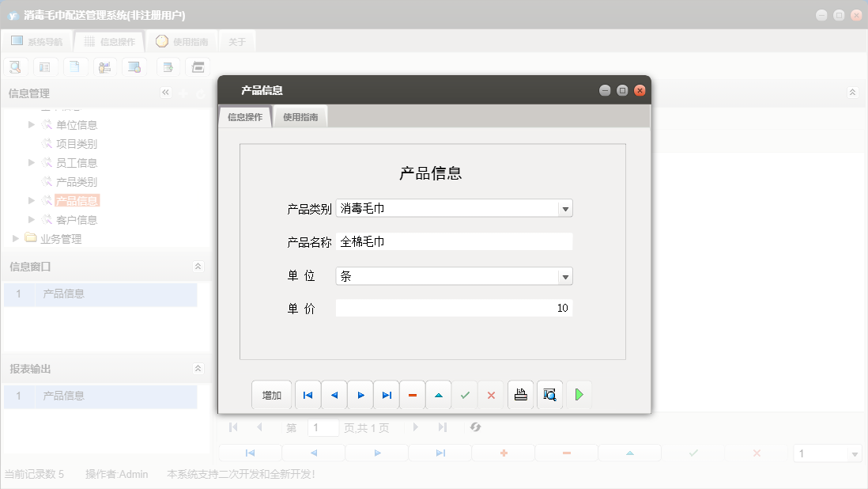The image size is (868, 489).
Task: Collapse the 信息窗口 panel header
Action: coord(198,267)
